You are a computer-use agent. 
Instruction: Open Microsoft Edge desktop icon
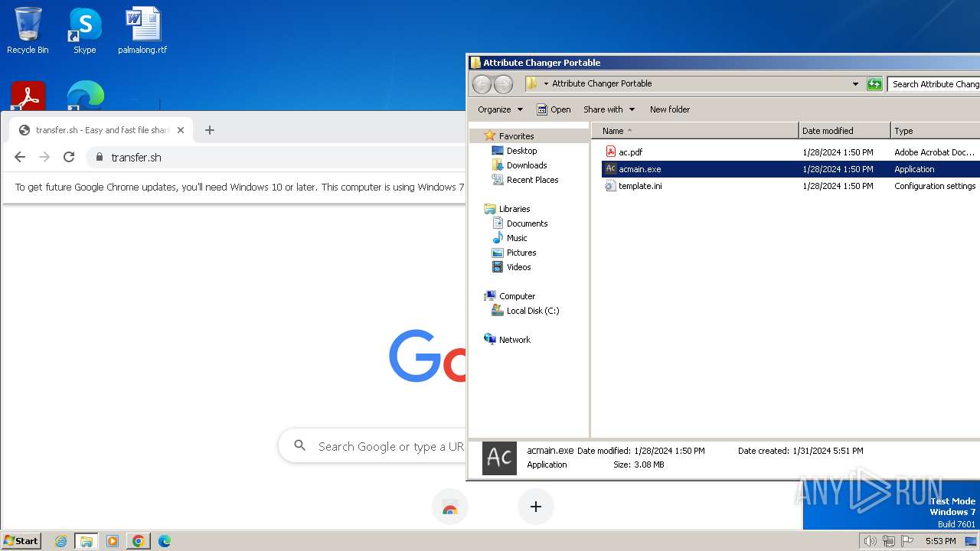(x=85, y=96)
